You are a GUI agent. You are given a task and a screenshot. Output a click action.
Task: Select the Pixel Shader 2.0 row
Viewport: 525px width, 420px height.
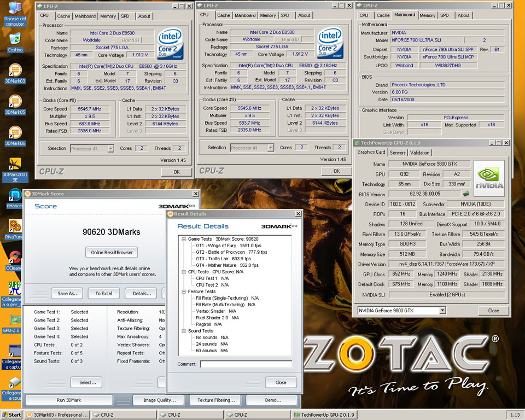(x=217, y=318)
